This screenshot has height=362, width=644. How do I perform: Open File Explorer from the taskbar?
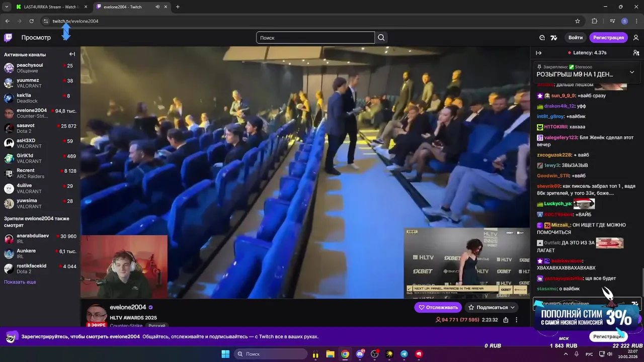(330, 354)
